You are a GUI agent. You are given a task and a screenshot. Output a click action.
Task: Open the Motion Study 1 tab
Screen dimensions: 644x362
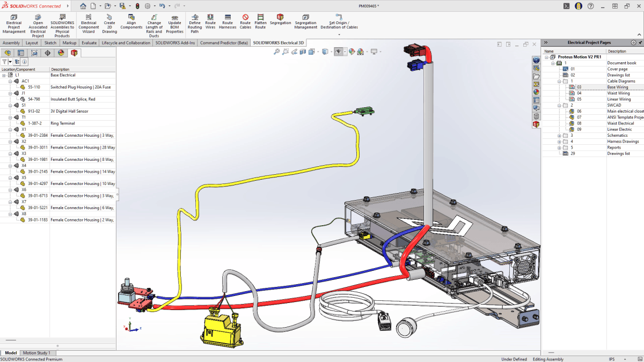coord(36,353)
